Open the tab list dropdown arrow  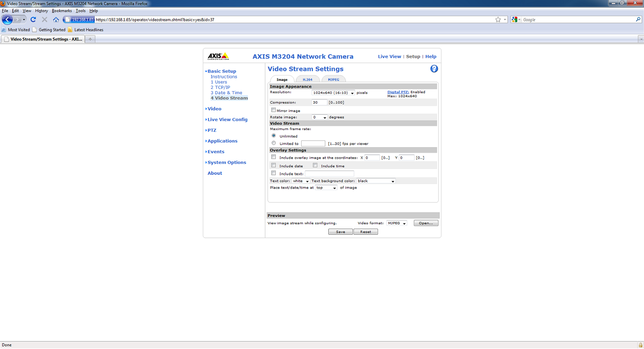pyautogui.click(x=640, y=39)
